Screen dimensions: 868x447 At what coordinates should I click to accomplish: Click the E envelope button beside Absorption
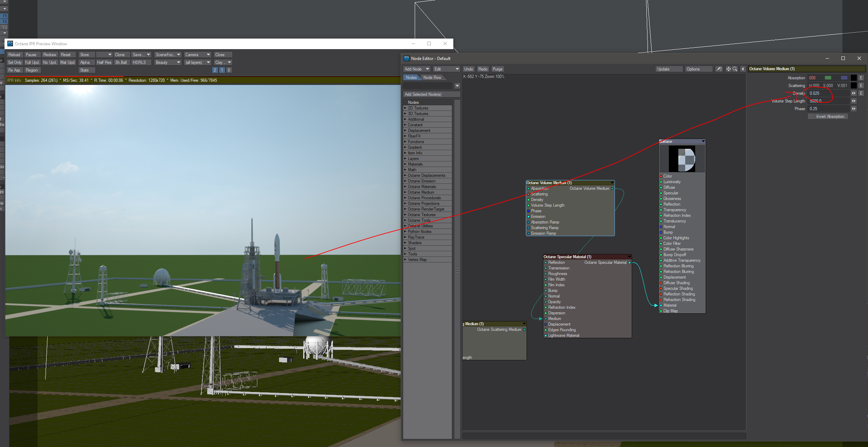861,78
